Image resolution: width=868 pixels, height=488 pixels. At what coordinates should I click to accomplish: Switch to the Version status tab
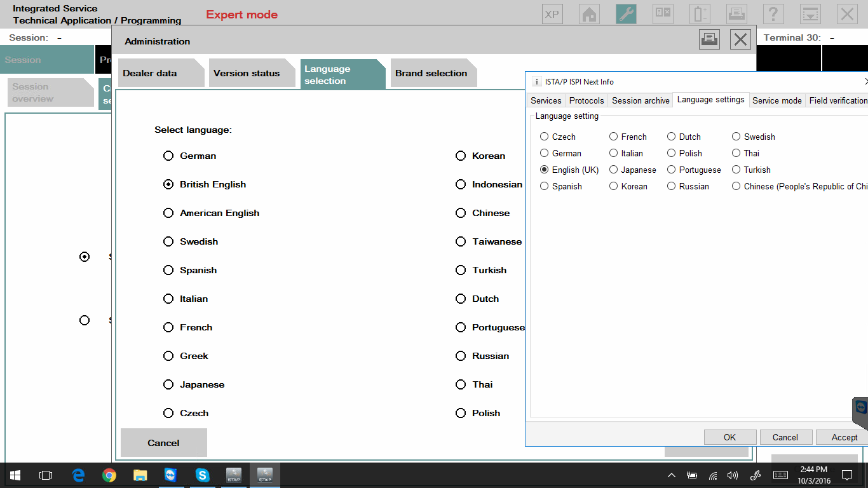click(251, 73)
